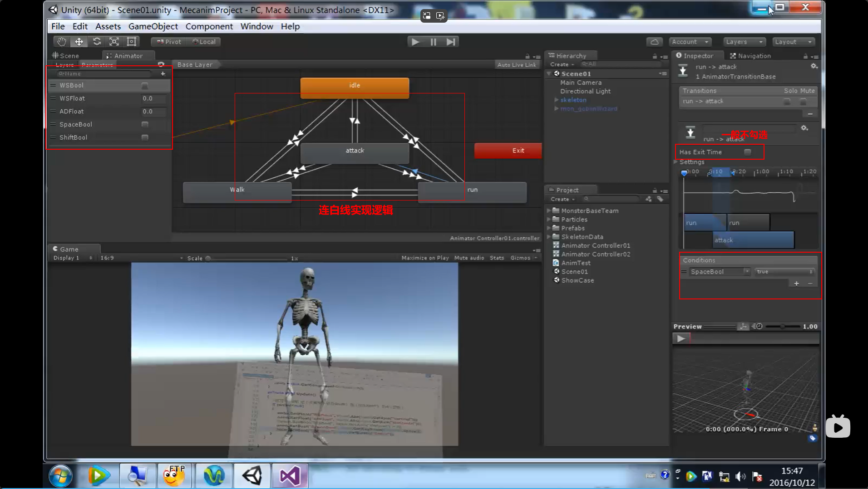Expand the Particles folder
Viewport: 868px width, 489px height.
pyautogui.click(x=549, y=220)
